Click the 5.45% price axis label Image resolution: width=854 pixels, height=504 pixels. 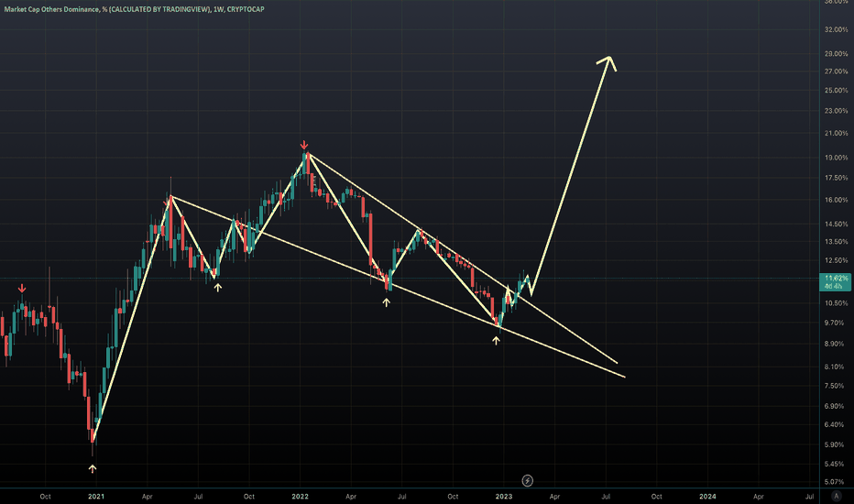point(836,465)
